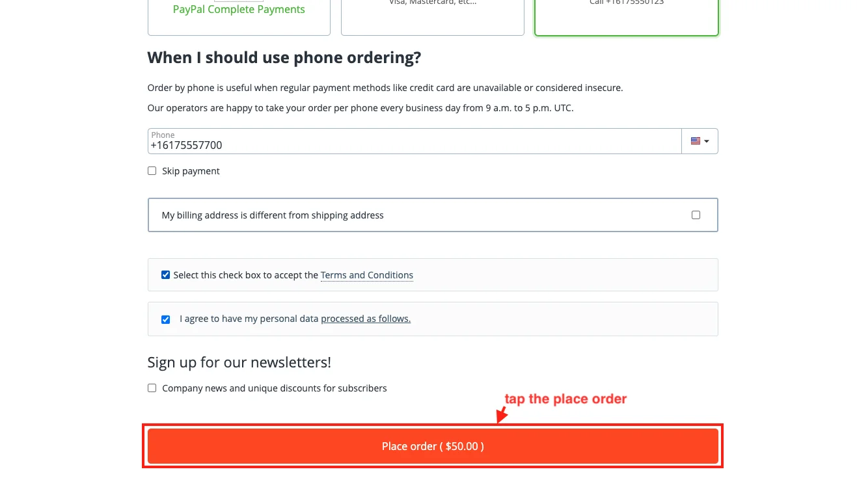The width and height of the screenshot is (857, 504).
Task: Check billing address is different checkbox
Action: click(696, 215)
